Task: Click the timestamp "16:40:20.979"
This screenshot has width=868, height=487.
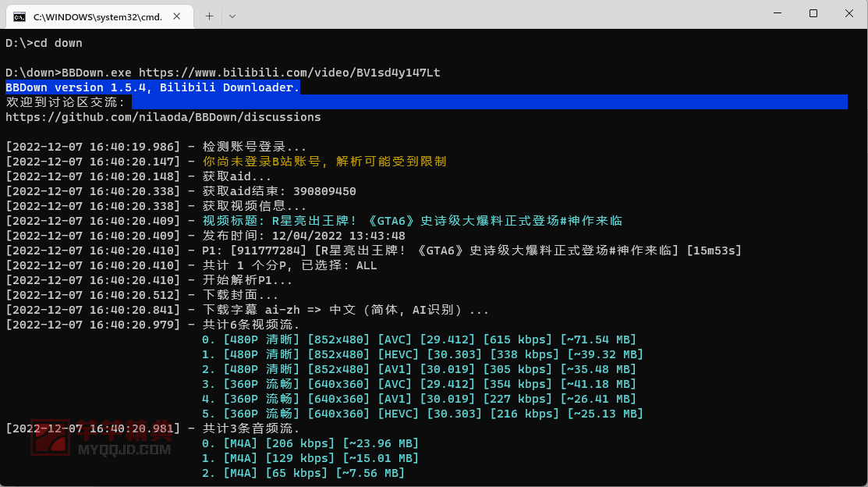Action: [x=131, y=325]
